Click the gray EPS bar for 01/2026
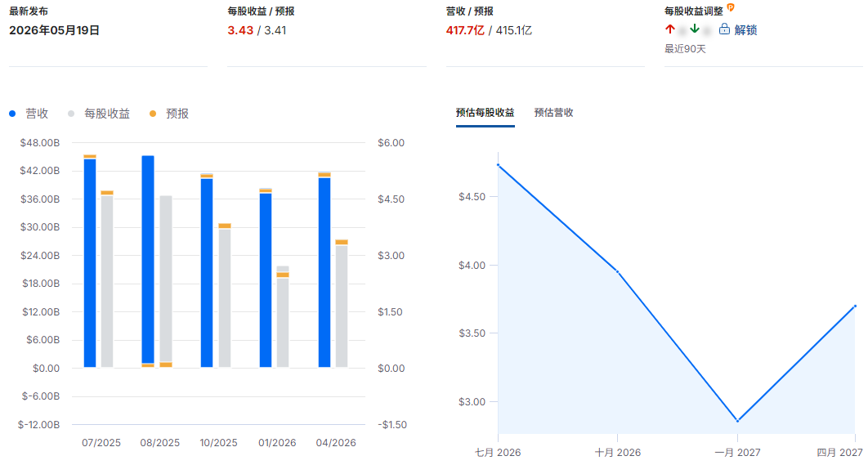The height and width of the screenshot is (465, 868). pyautogui.click(x=283, y=322)
